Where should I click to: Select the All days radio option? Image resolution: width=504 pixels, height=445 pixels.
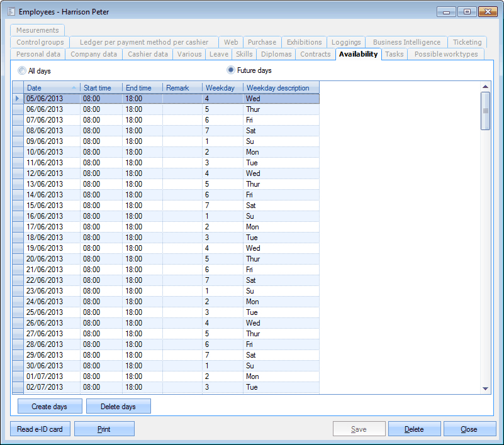pos(23,70)
